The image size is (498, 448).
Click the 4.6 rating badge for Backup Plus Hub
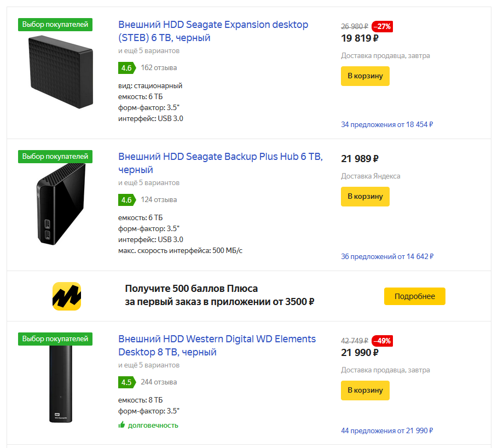click(x=126, y=200)
